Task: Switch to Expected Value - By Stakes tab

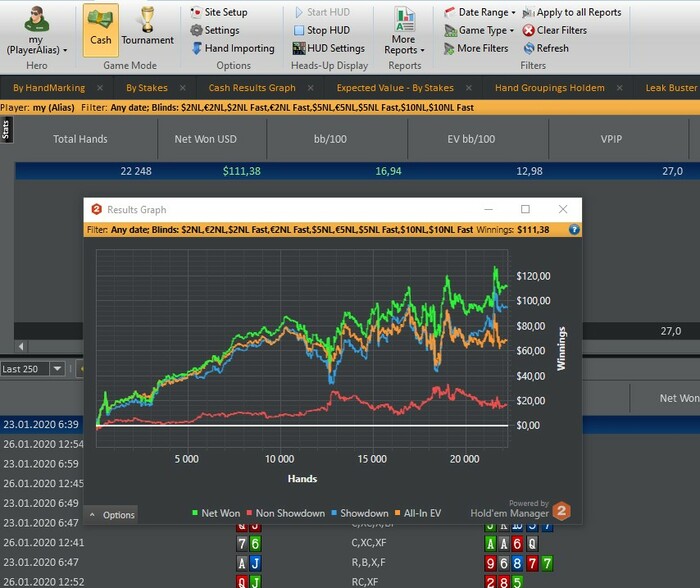Action: click(x=395, y=88)
